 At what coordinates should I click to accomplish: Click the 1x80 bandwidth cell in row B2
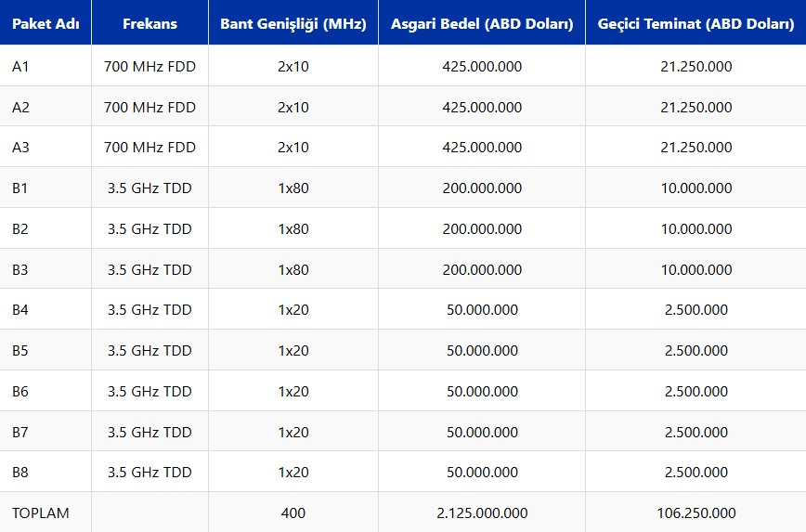292,229
